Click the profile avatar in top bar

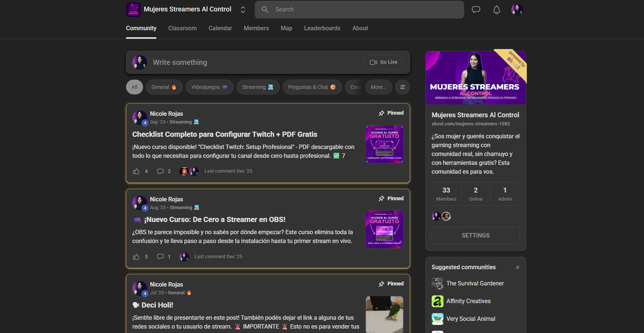pos(517,10)
